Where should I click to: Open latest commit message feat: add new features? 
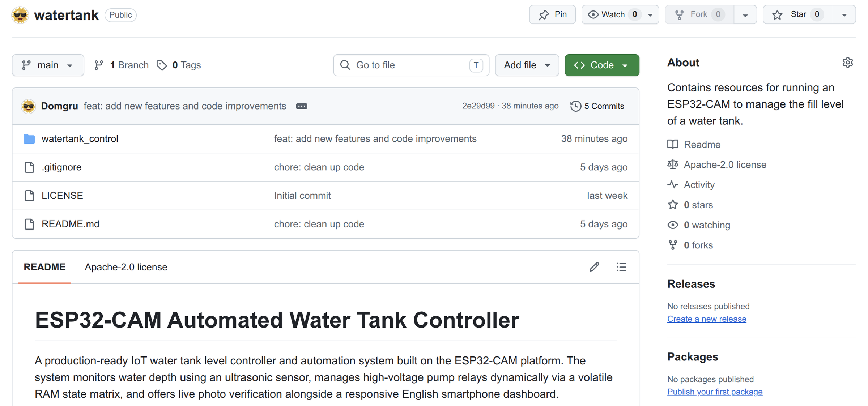click(x=185, y=106)
